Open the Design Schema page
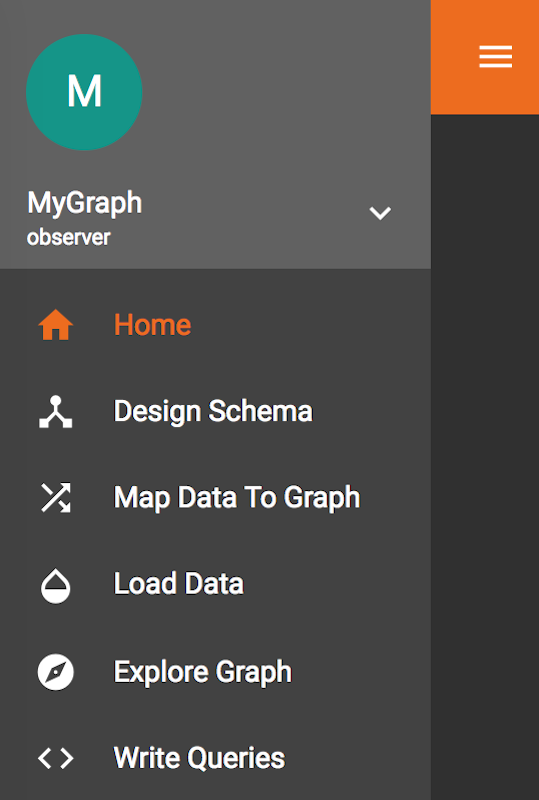 tap(215, 411)
